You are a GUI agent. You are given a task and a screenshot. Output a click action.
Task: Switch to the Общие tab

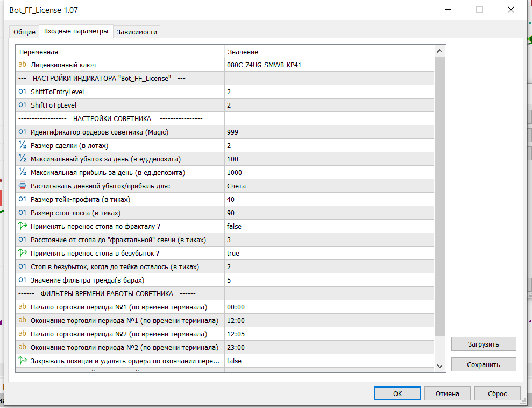24,32
